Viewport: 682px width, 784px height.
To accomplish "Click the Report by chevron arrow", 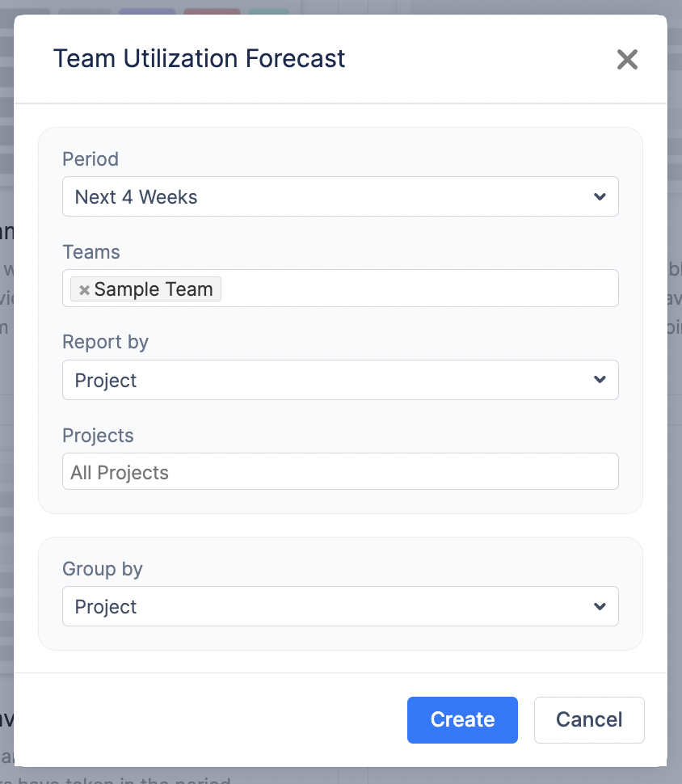I will coord(600,380).
